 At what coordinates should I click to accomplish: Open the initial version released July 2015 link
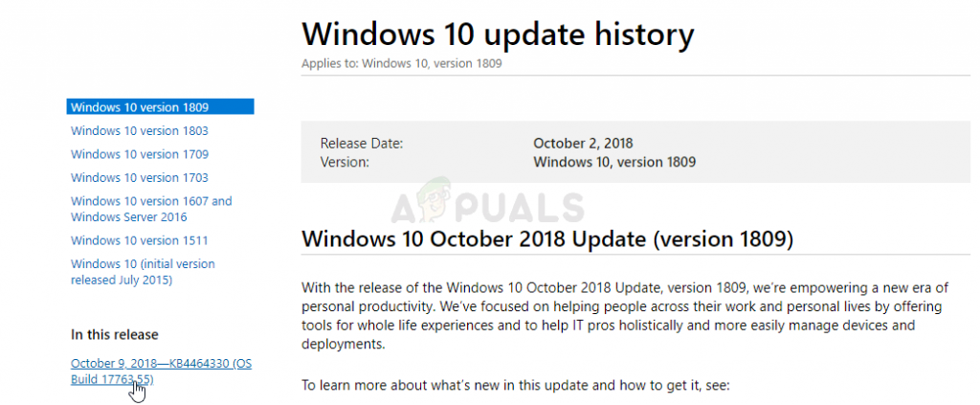[x=143, y=272]
